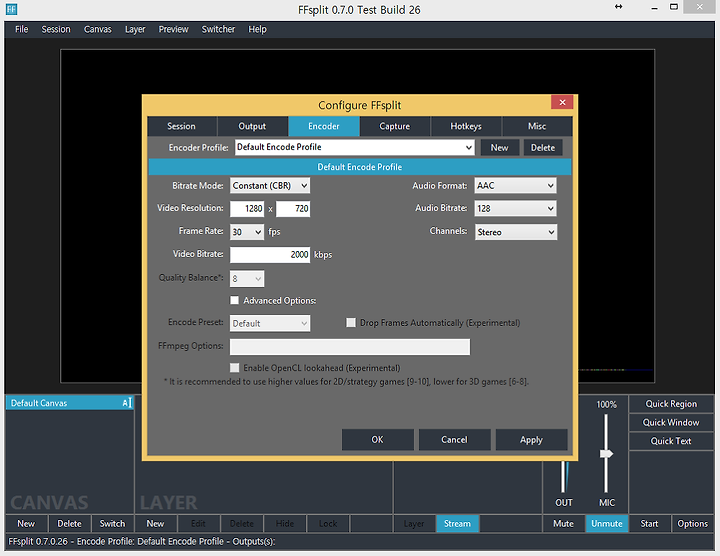Click Delete encoder profile button
This screenshot has height=556, width=720.
coord(543,148)
